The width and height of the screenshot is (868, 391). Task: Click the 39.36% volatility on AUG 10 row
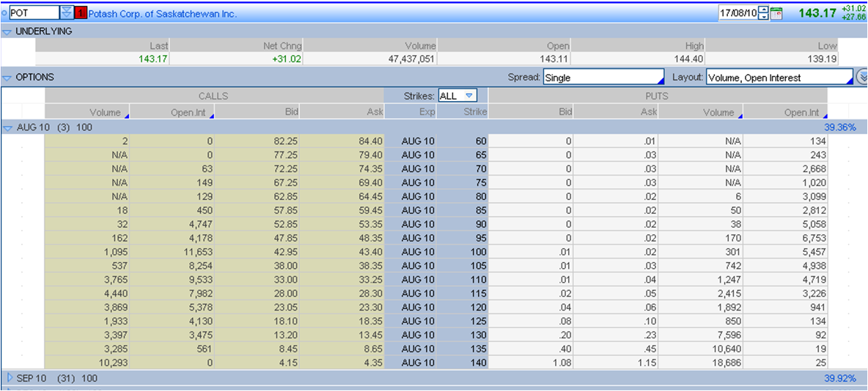pos(840,127)
